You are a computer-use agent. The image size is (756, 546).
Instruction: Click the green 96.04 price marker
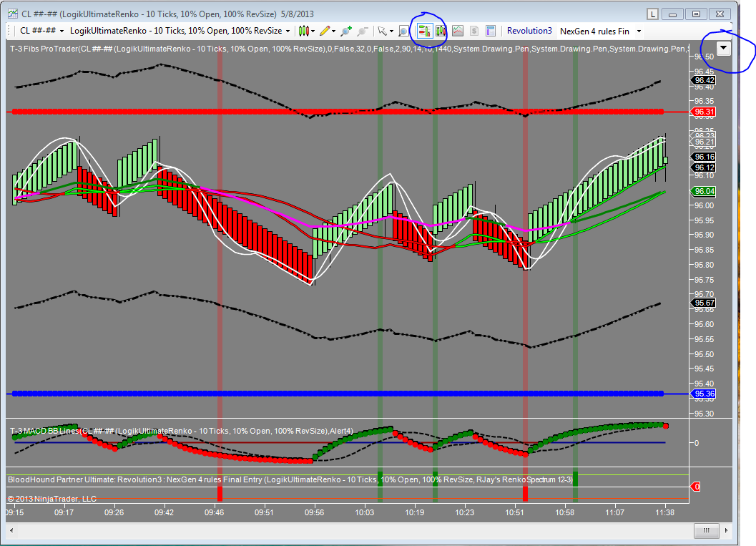704,192
